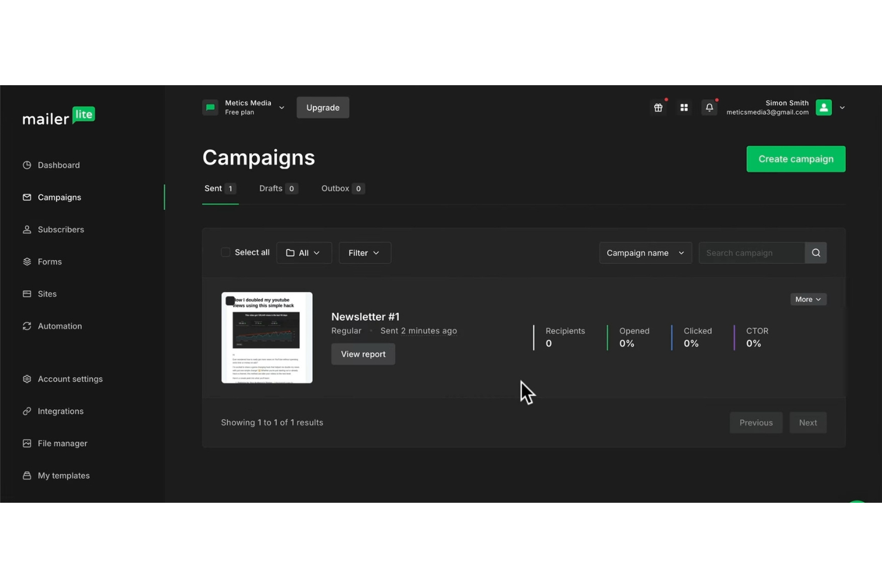Viewport: 882px width, 588px height.
Task: Check the Select all checkbox
Action: pyautogui.click(x=225, y=253)
